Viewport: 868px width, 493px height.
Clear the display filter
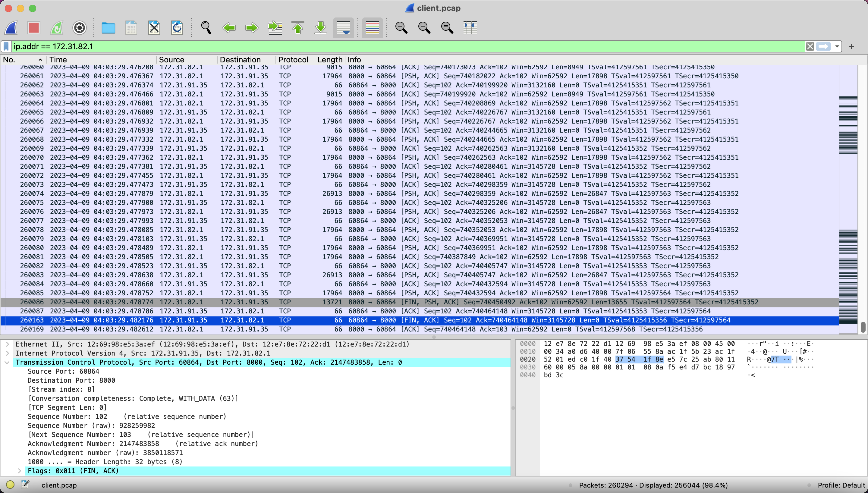pyautogui.click(x=810, y=46)
